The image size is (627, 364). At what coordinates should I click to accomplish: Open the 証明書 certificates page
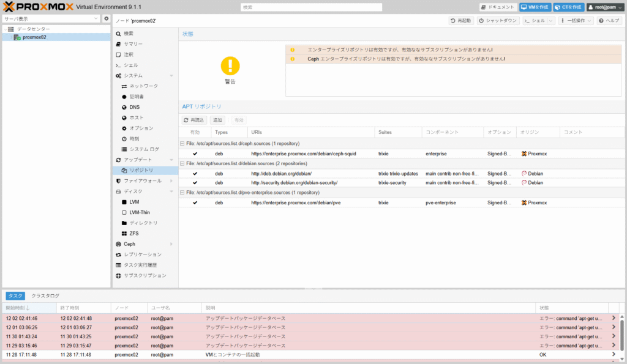point(137,97)
